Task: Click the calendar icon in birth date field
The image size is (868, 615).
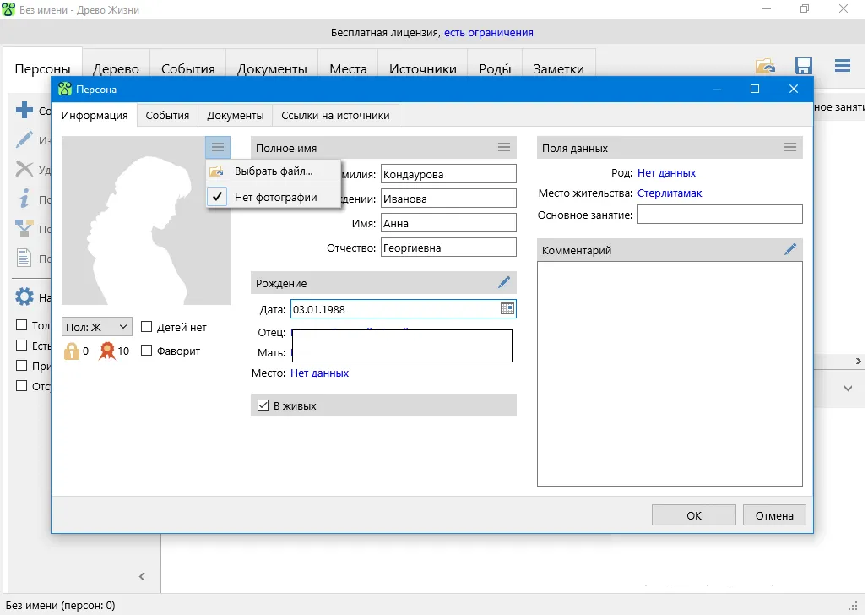Action: pos(507,309)
